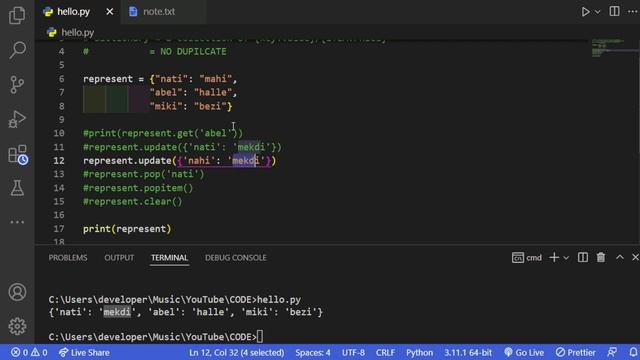Open the Manage gear menu
Viewport: 640px width, 360px height.
click(x=17, y=326)
